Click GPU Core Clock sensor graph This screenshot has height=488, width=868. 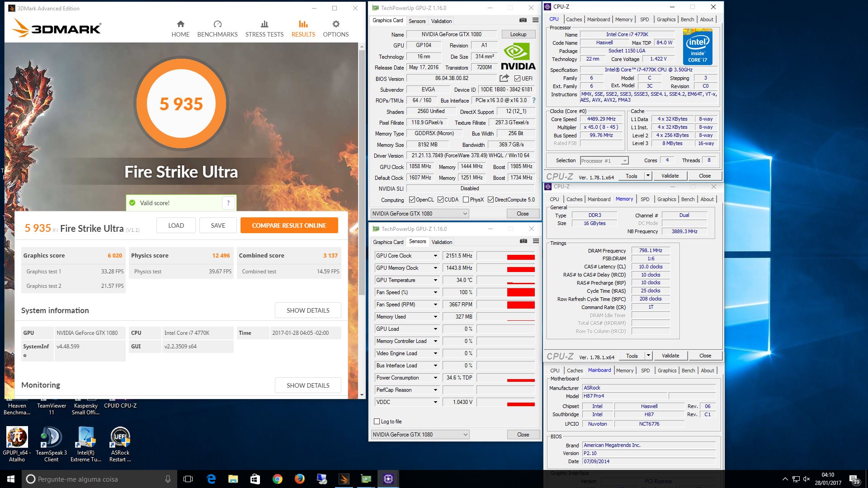pos(505,256)
